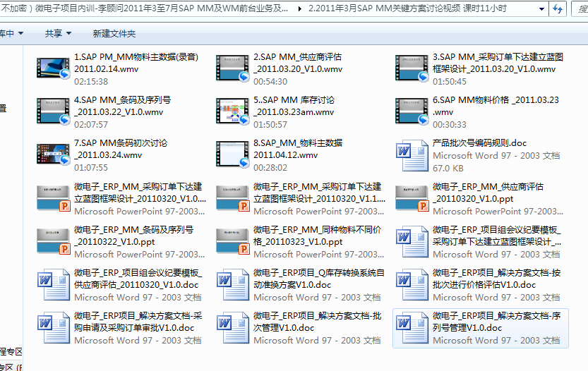Click video icon for 7.SAP MM条码初次讨论

53,154
